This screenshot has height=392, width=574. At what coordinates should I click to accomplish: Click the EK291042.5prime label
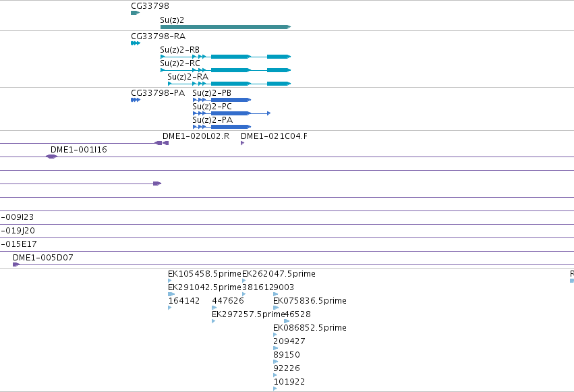click(x=204, y=287)
